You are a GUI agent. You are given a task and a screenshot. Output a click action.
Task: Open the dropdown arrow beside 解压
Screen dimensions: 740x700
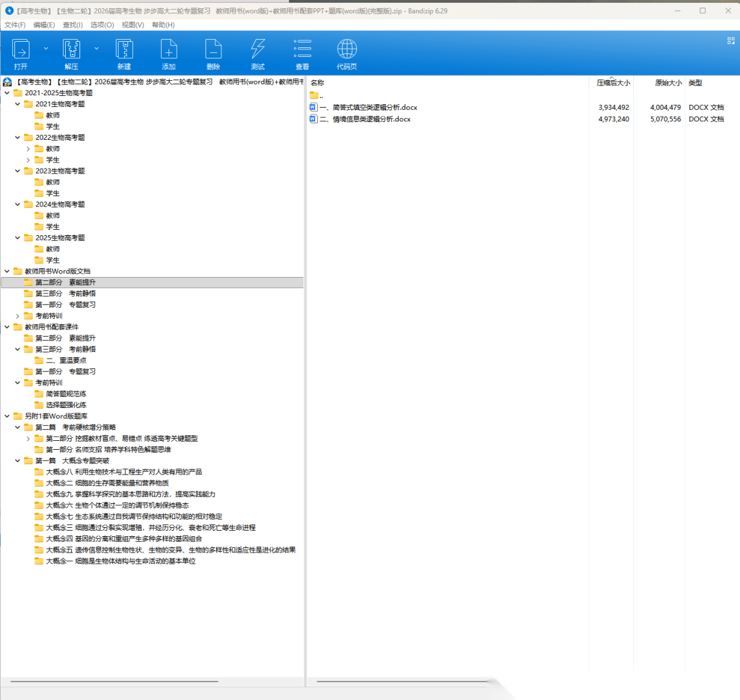[97, 49]
